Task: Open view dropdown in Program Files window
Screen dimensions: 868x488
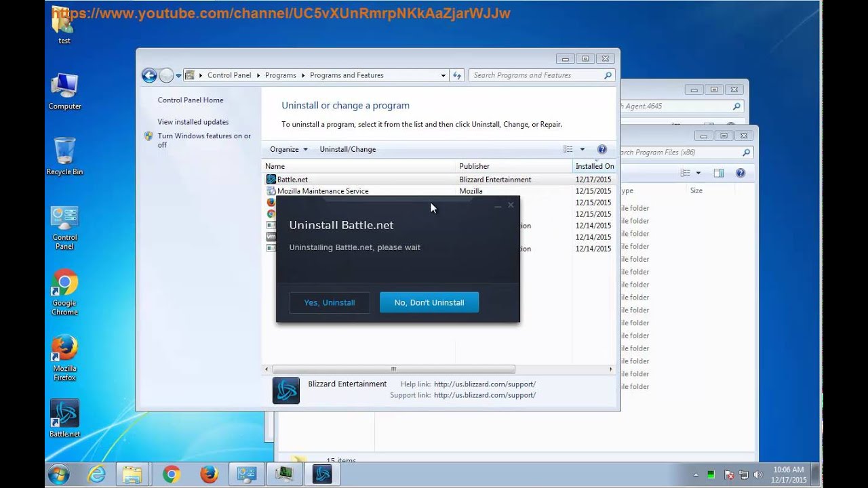Action: point(698,174)
